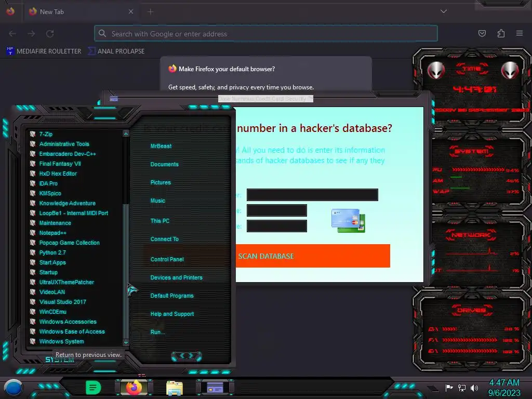Viewport: 532px width, 399px height.
Task: Open Devices and Printers
Action: (176, 277)
